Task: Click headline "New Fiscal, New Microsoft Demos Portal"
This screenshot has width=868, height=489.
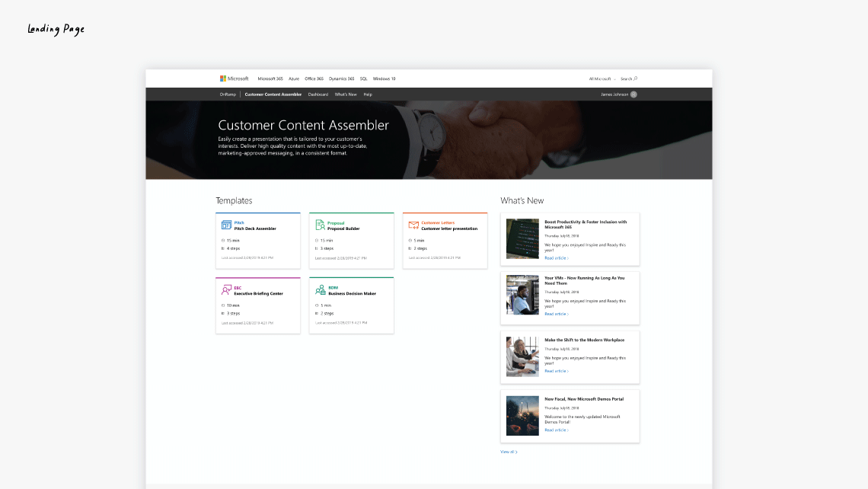Action: click(584, 398)
